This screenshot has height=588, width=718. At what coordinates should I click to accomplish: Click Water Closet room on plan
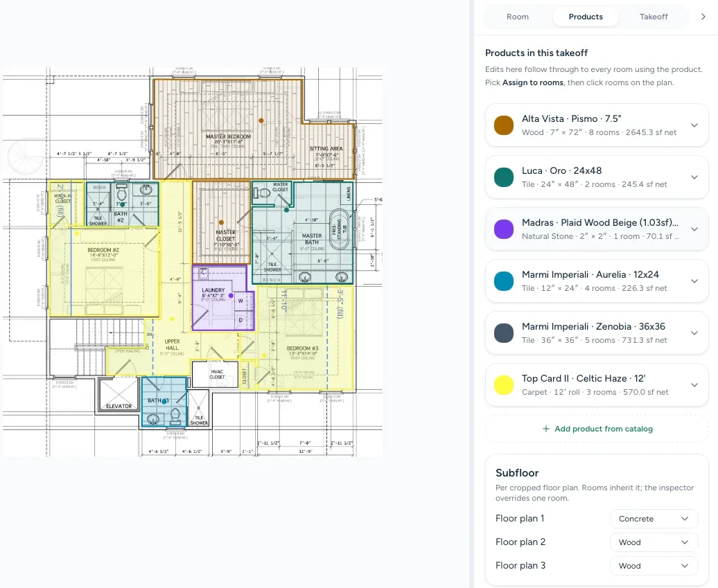[272, 193]
